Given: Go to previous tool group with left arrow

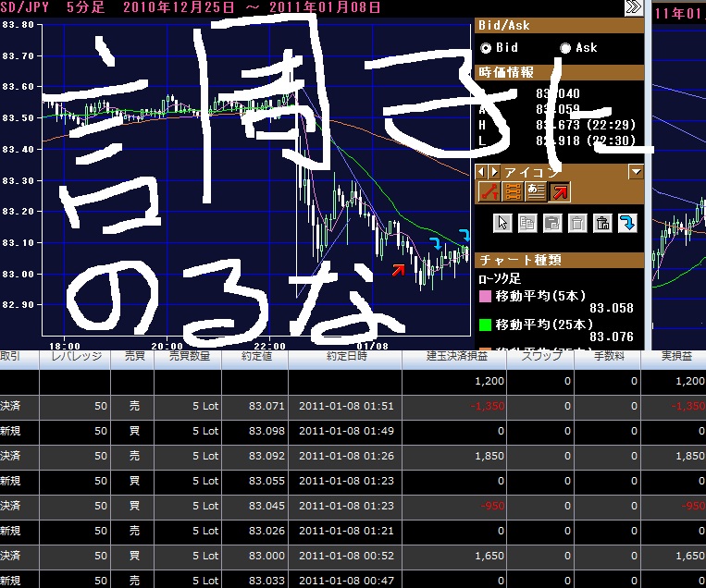Looking at the screenshot, I should pyautogui.click(x=482, y=171).
